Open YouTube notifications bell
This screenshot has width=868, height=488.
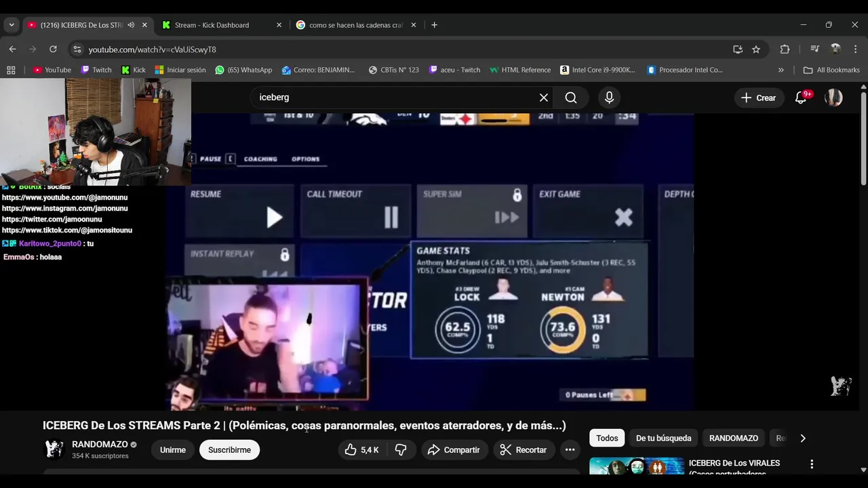pos(801,98)
